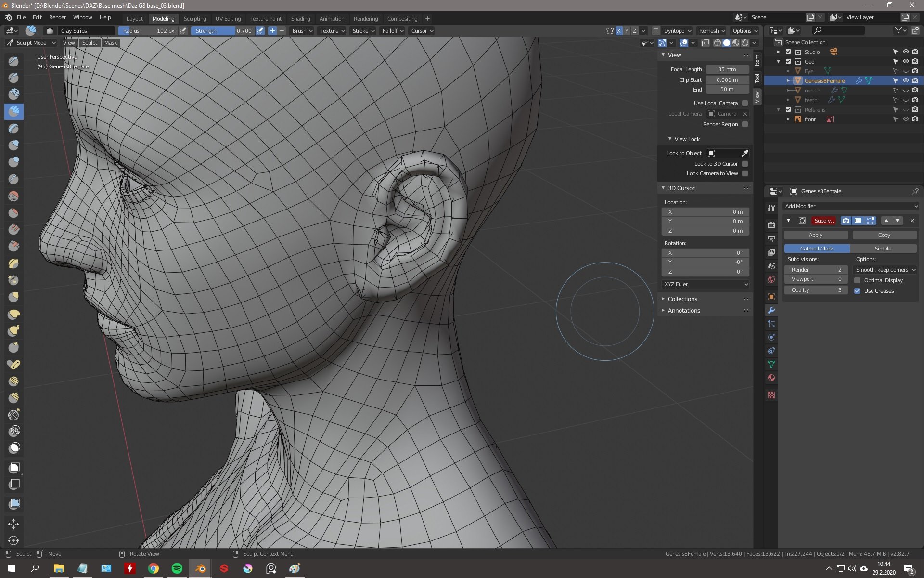Open the Texture Paint workspace tab
This screenshot has height=578, width=924.
pyautogui.click(x=265, y=18)
